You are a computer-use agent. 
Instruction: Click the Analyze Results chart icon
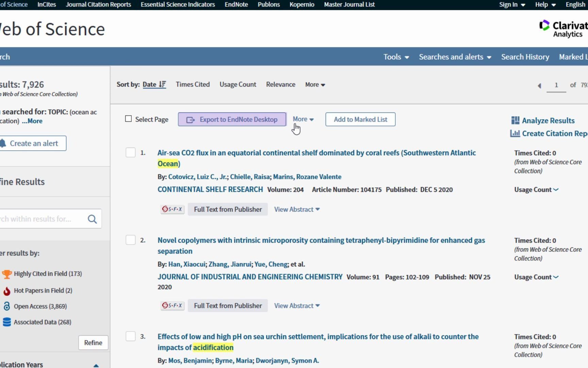tap(515, 120)
